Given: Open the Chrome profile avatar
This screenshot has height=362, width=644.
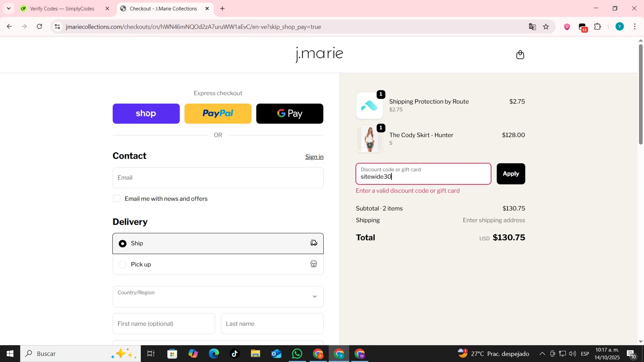Looking at the screenshot, I should (x=620, y=27).
